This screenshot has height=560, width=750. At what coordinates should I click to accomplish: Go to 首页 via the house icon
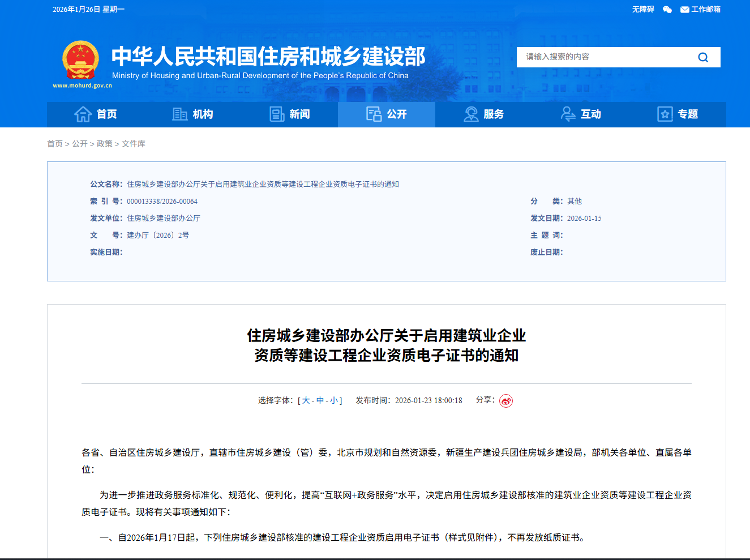(83, 114)
